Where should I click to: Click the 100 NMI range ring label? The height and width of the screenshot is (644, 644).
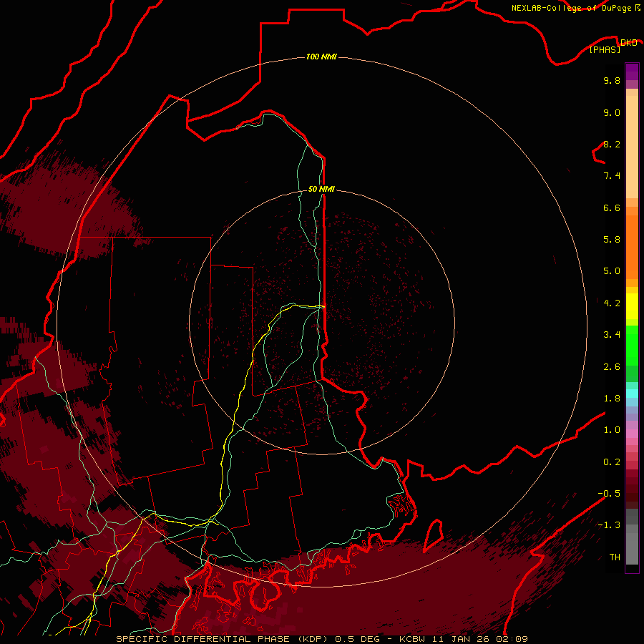pyautogui.click(x=321, y=57)
